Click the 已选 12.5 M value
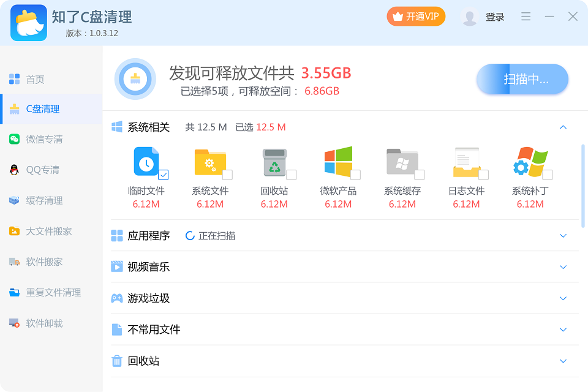 pyautogui.click(x=261, y=127)
